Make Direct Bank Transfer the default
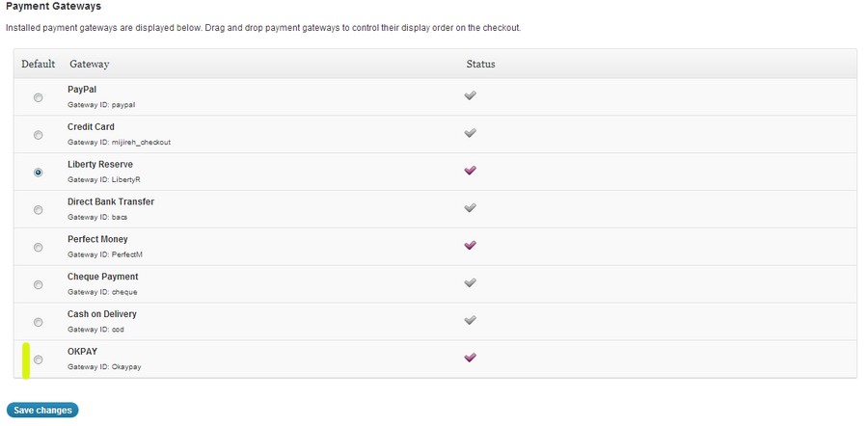868x426 pixels. tap(39, 210)
